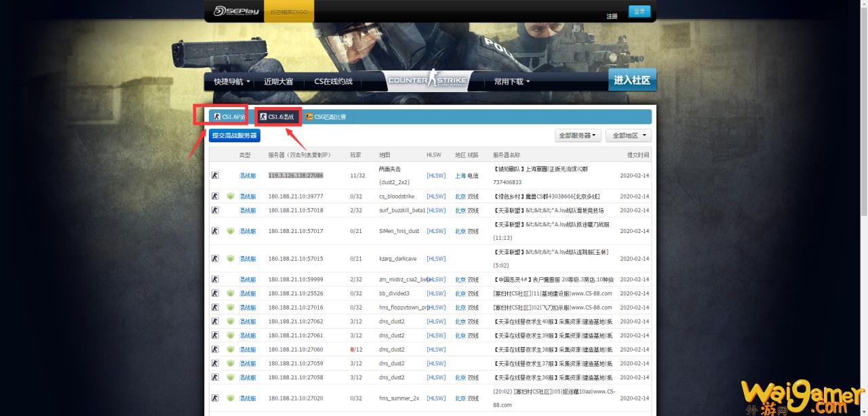Click CS icon in 180.188.21.10:57015 row

pyautogui.click(x=215, y=259)
